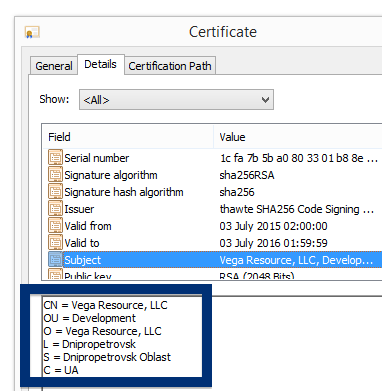The width and height of the screenshot is (382, 391).
Task: Select the Subject row label
Action: (82, 260)
